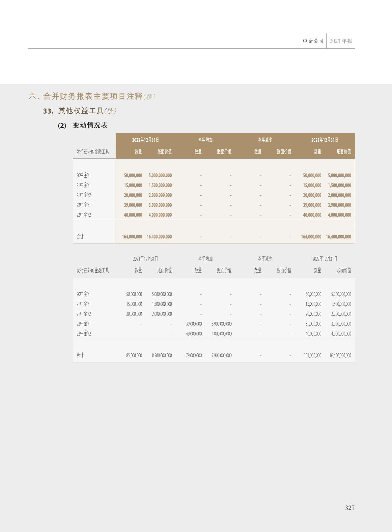Select the 85,000,000 total quantity cell
392x532 pixels.
click(x=134, y=355)
